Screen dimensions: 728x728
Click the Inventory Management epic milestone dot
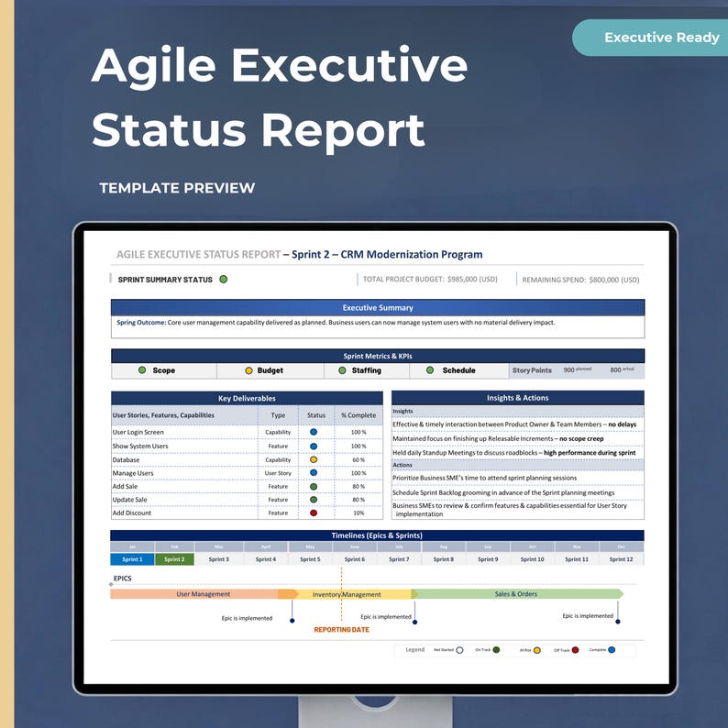[414, 623]
